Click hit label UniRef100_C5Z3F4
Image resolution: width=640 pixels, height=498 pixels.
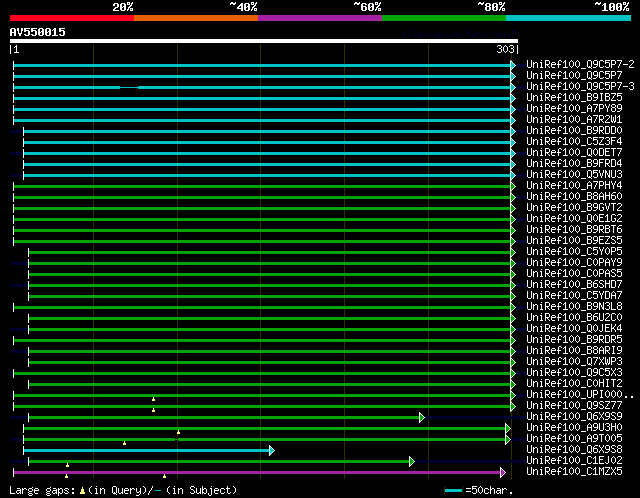coord(574,141)
